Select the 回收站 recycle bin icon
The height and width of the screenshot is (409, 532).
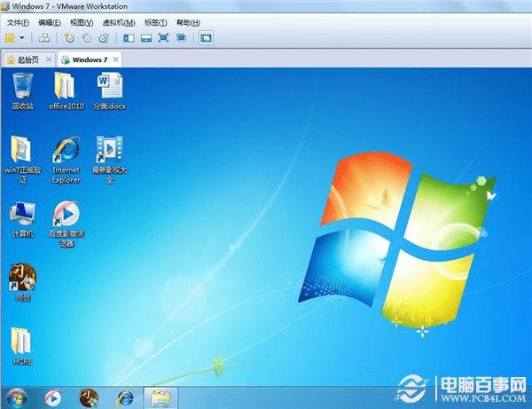click(23, 91)
